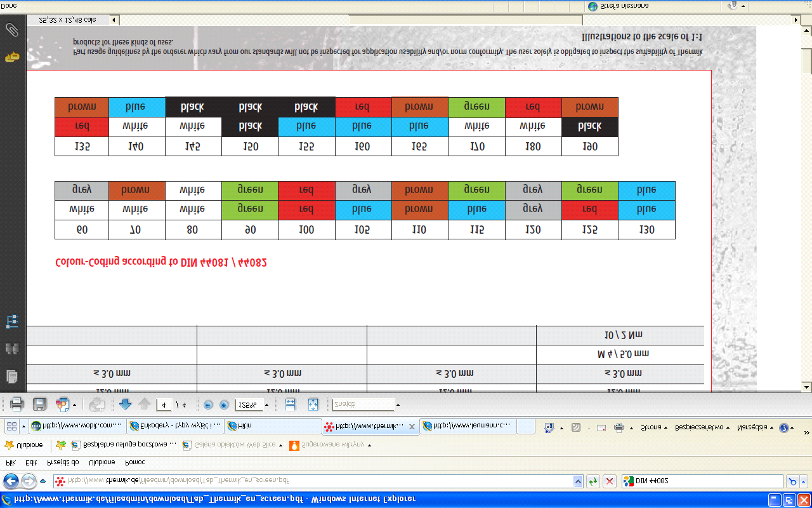Click the browser Back button
This screenshot has width=812, height=508.
[11, 481]
